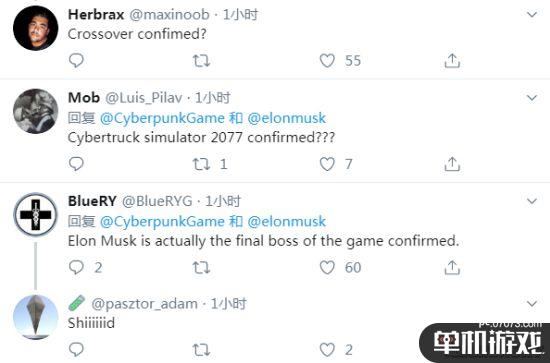
Task: View BlueRY's black cross avatar profile
Action: [x=35, y=215]
